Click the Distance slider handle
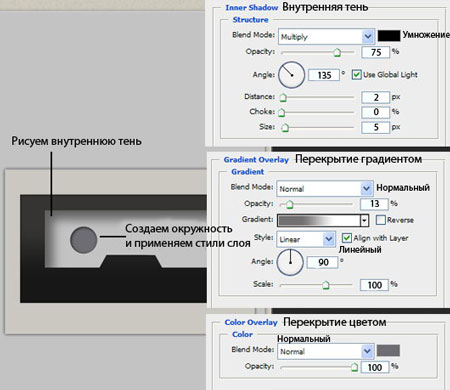Image resolution: width=450 pixels, height=390 pixels. [x=283, y=97]
